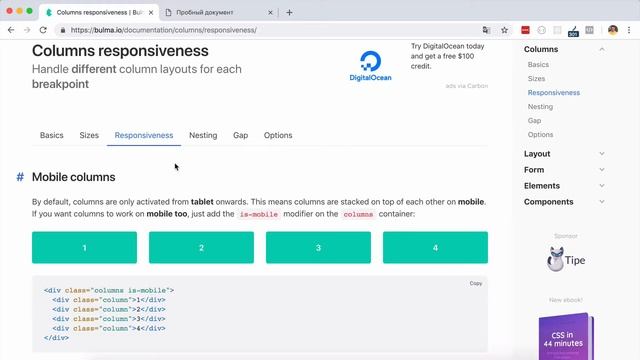The image size is (640, 360).
Task: Open Basics in the sidebar
Action: tap(538, 64)
